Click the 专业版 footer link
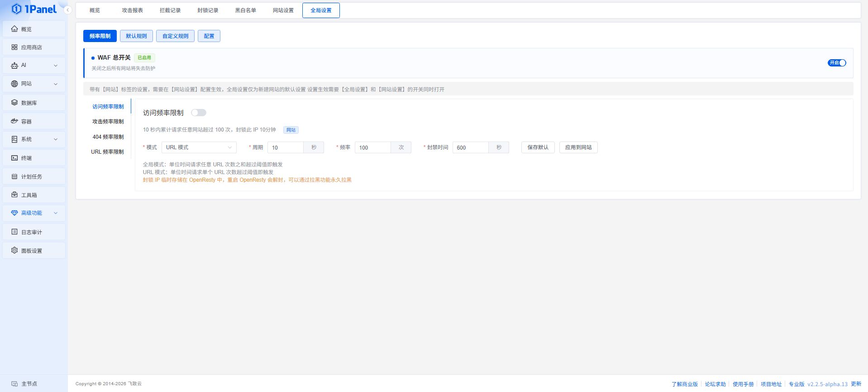The width and height of the screenshot is (868, 392). click(x=796, y=384)
